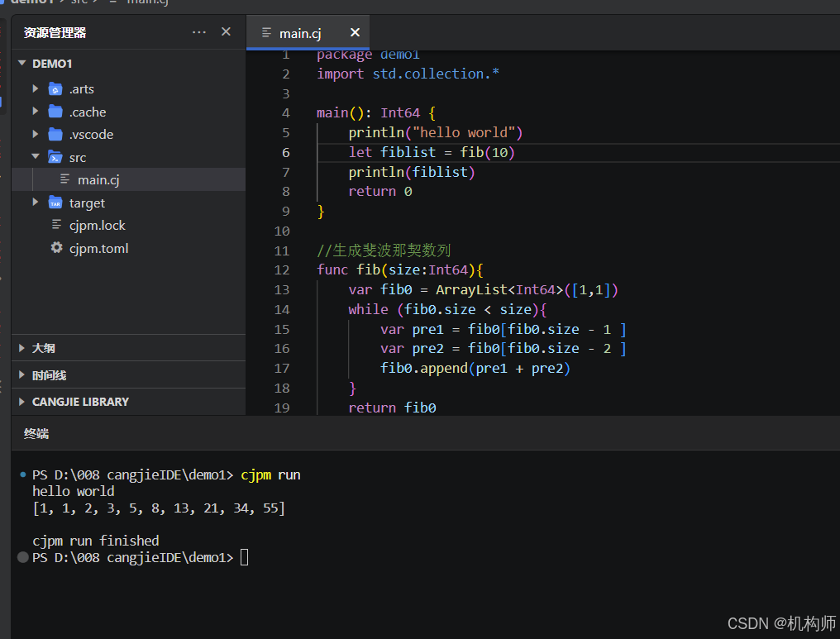The width and height of the screenshot is (840, 639).
Task: Click the 'cjpm run' command in terminal
Action: coord(270,475)
